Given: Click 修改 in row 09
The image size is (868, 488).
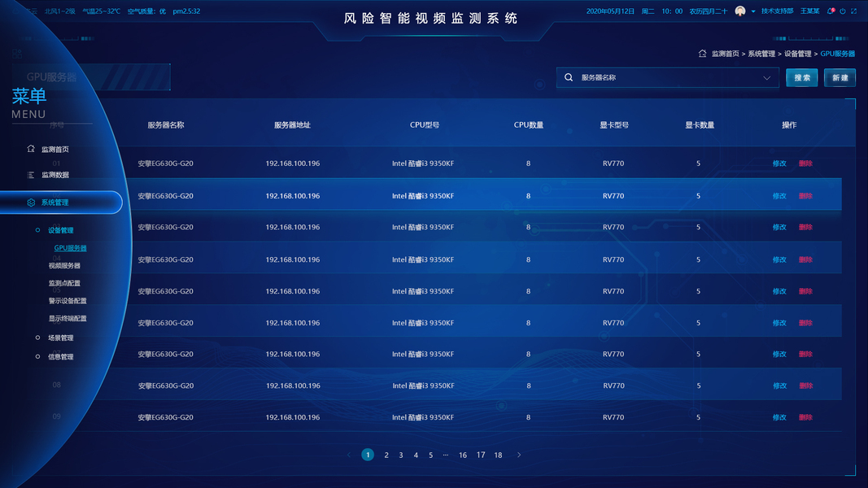Looking at the screenshot, I should pos(779,417).
